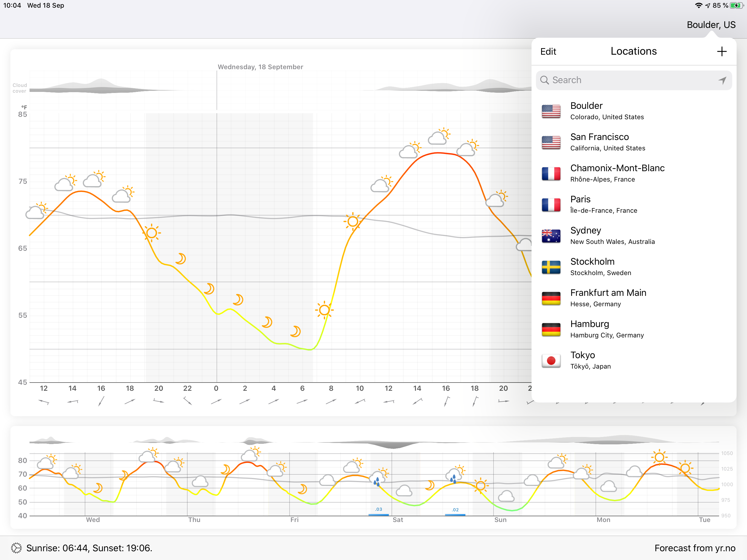The image size is (747, 560).
Task: Tap the Japan flag icon next to Tokyo
Action: (x=551, y=360)
